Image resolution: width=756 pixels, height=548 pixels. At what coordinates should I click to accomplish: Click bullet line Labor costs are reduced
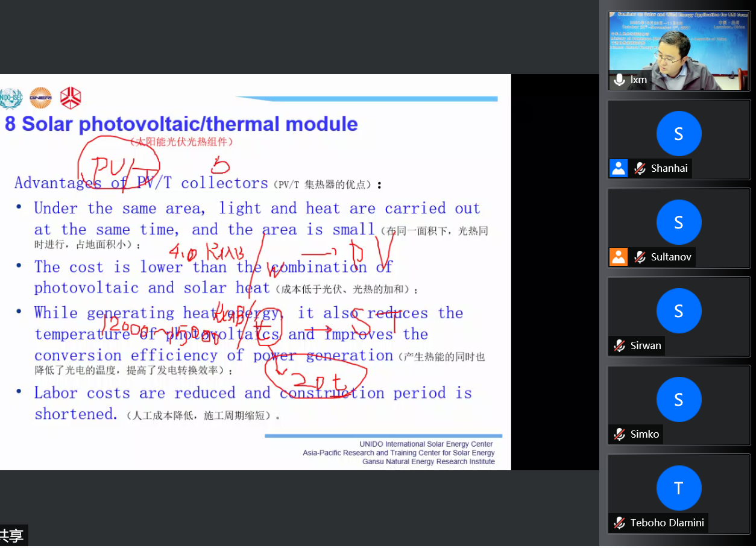pyautogui.click(x=253, y=393)
